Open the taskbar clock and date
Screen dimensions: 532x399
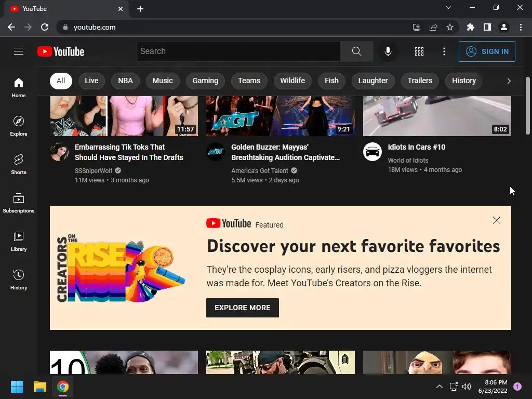pos(493,387)
